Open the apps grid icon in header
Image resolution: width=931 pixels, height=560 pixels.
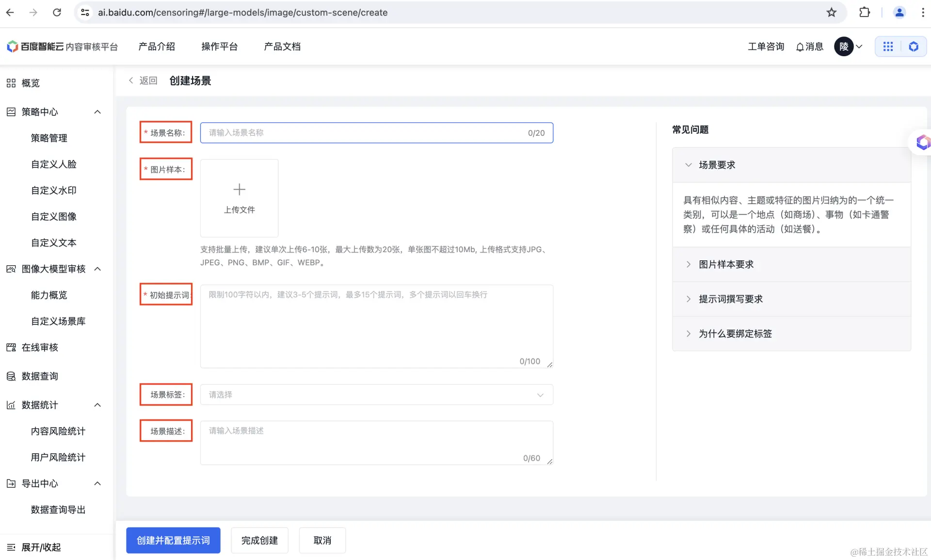pyautogui.click(x=888, y=47)
